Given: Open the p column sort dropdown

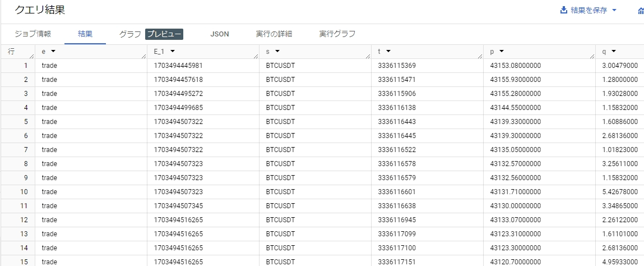Looking at the screenshot, I should 502,52.
